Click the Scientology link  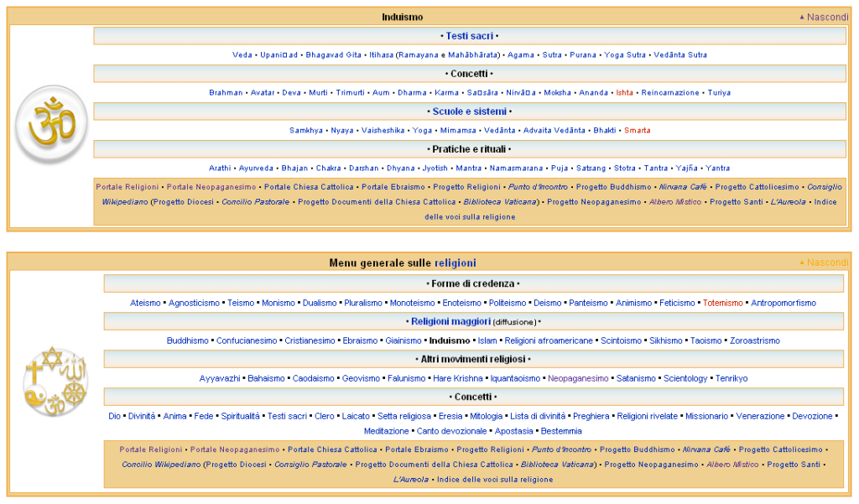[x=685, y=378]
